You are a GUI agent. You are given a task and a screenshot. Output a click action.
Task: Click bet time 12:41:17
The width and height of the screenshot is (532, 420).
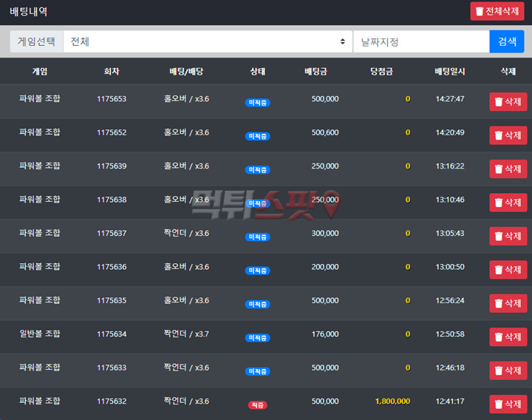pyautogui.click(x=450, y=402)
